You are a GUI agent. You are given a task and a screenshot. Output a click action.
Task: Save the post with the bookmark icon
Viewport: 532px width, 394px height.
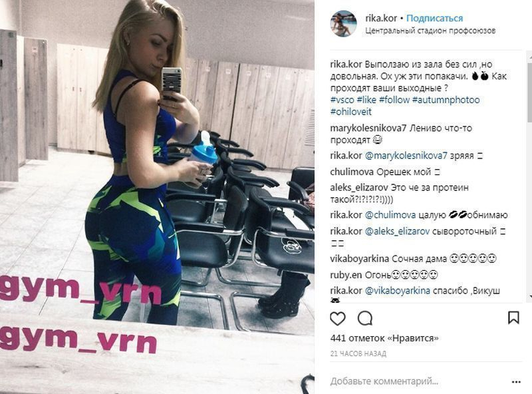click(513, 318)
